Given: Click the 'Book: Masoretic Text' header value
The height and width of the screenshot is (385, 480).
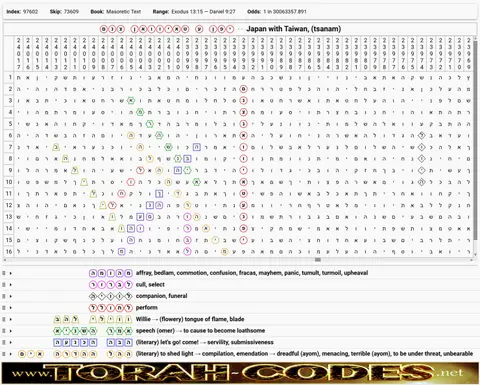Looking at the screenshot, I should 116,12.
